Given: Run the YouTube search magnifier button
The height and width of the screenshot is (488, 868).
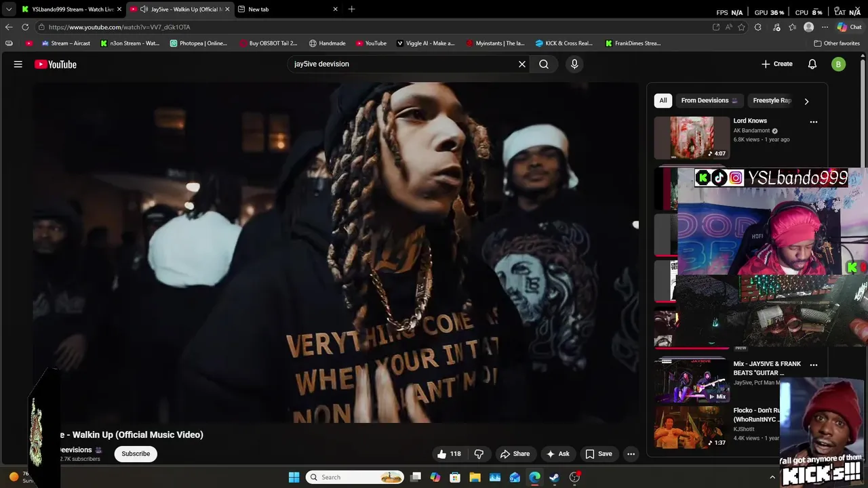Looking at the screenshot, I should coord(544,64).
